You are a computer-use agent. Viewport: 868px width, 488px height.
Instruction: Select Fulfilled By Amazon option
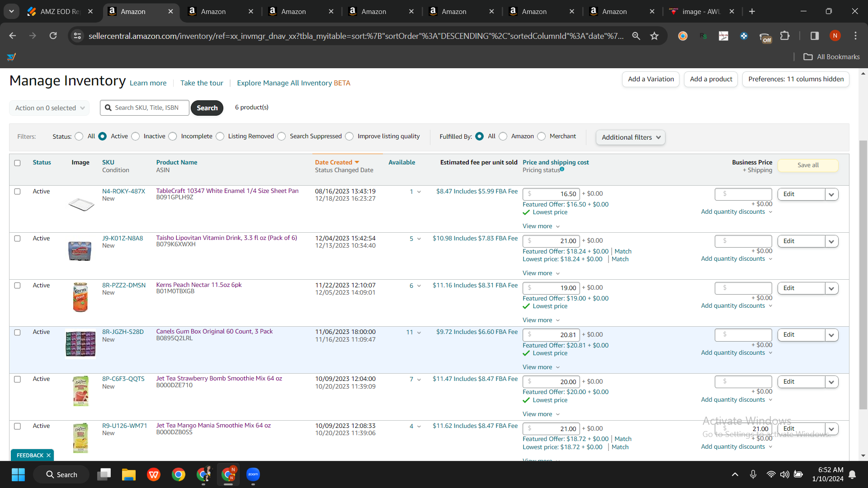click(x=503, y=136)
